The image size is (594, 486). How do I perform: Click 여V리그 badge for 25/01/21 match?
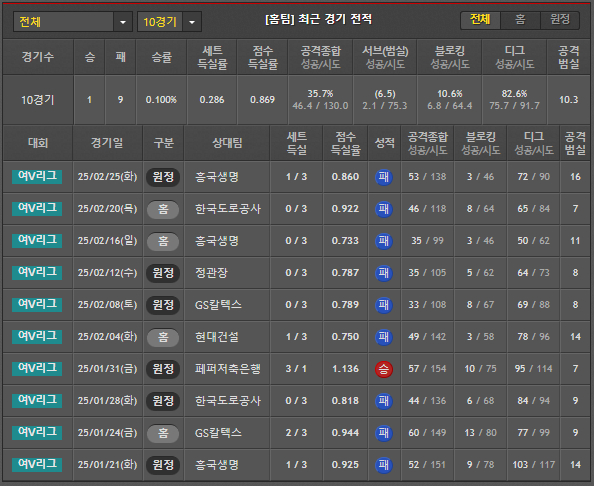[x=37, y=464]
